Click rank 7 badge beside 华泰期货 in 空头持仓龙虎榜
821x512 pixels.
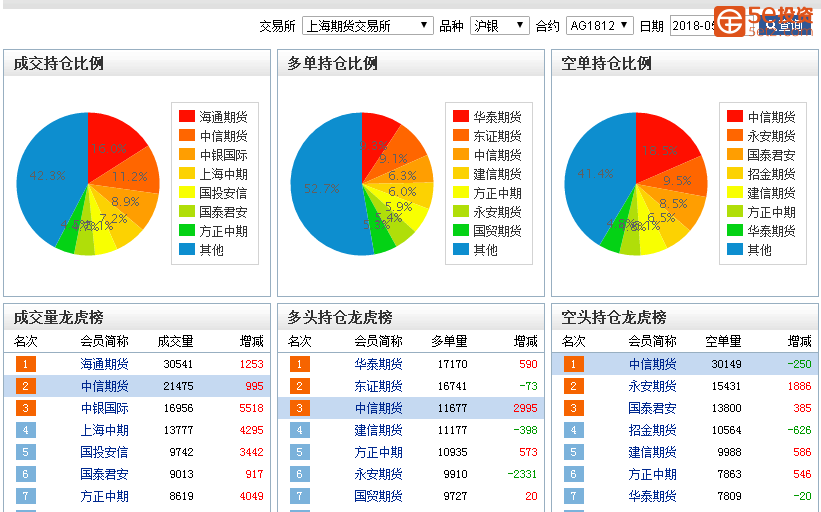click(x=573, y=496)
